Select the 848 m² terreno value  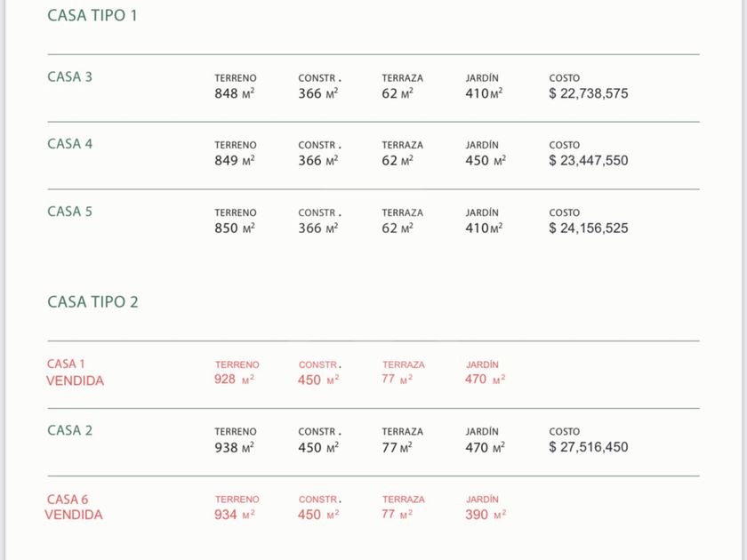click(x=234, y=93)
